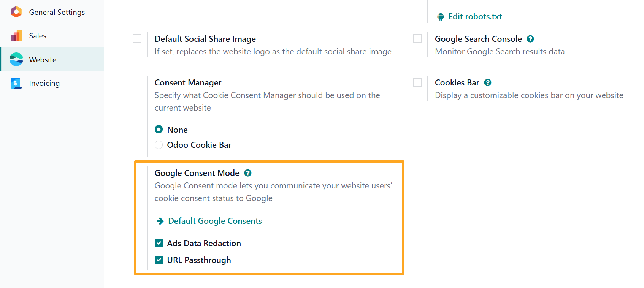The height and width of the screenshot is (288, 644).
Task: Enable Google Search Console monitoring
Action: pyautogui.click(x=417, y=38)
